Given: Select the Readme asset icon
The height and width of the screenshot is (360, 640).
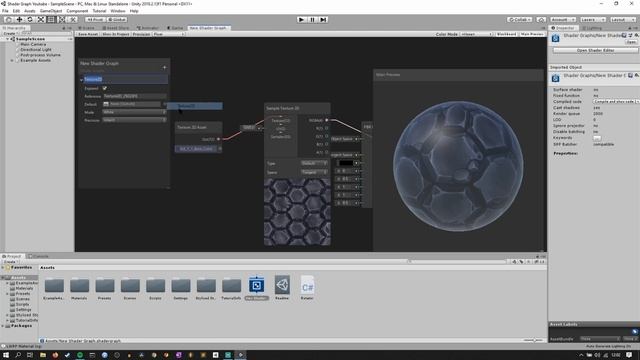Looking at the screenshot, I should pos(282,285).
